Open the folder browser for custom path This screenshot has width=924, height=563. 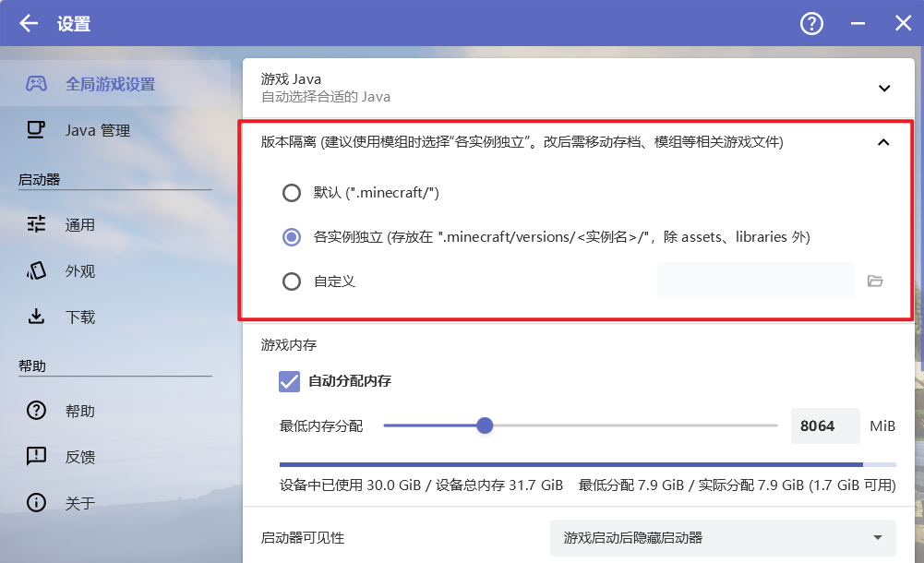point(875,280)
